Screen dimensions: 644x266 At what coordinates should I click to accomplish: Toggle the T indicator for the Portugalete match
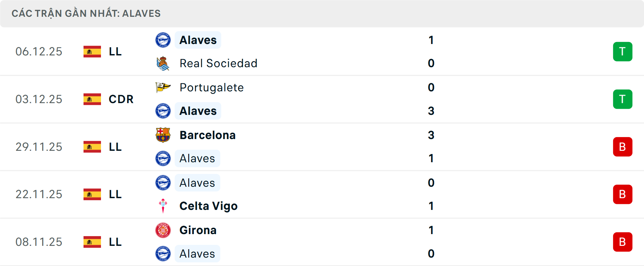(x=623, y=99)
